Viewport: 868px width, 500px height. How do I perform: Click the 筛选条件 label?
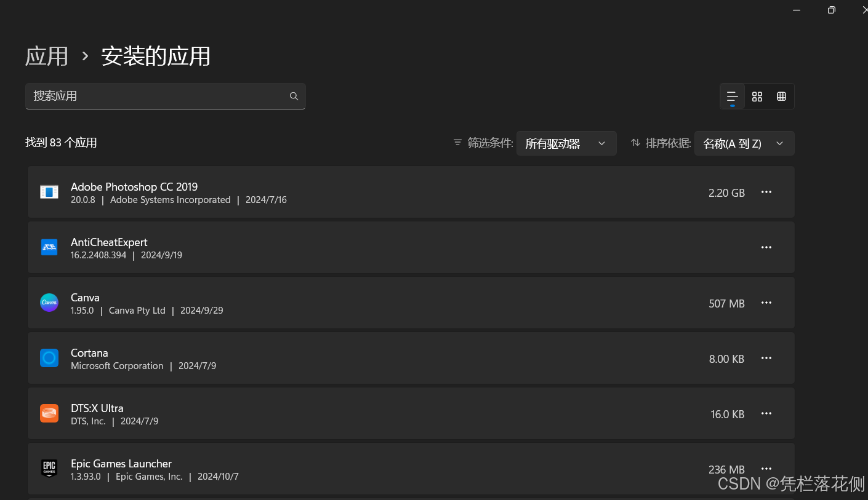coord(490,143)
